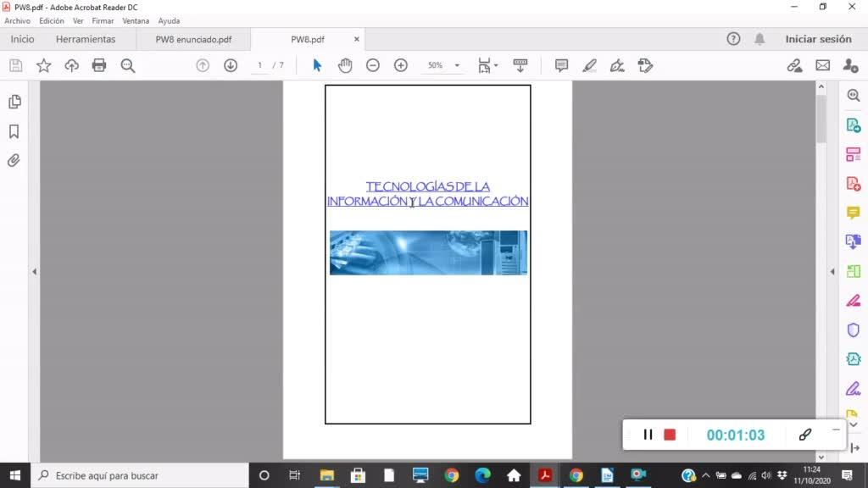868x488 pixels.
Task: Click the document title text link
Action: [x=427, y=194]
